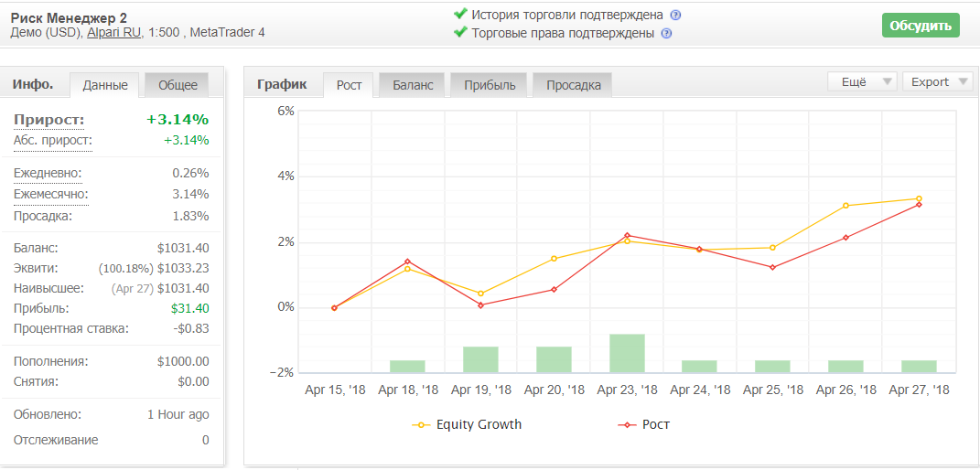Click the green Обсудить button
This screenshot has height=470, width=980.
pos(921,26)
